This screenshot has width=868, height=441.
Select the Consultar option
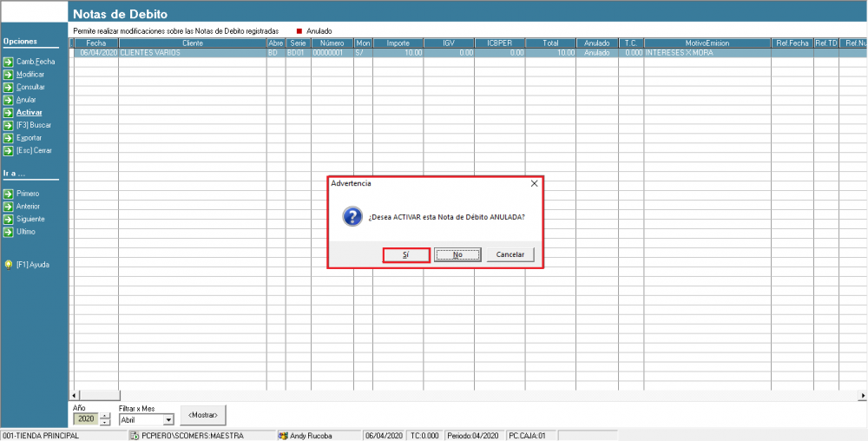(31, 87)
